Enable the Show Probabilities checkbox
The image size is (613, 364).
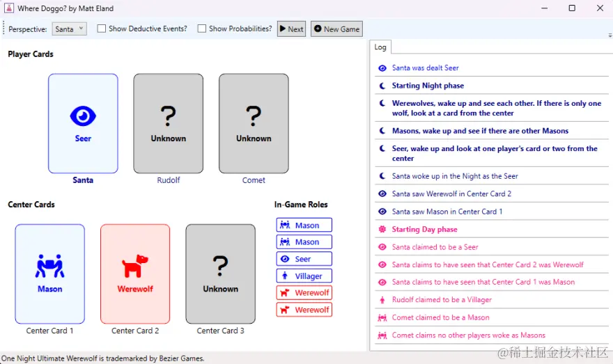pyautogui.click(x=202, y=29)
